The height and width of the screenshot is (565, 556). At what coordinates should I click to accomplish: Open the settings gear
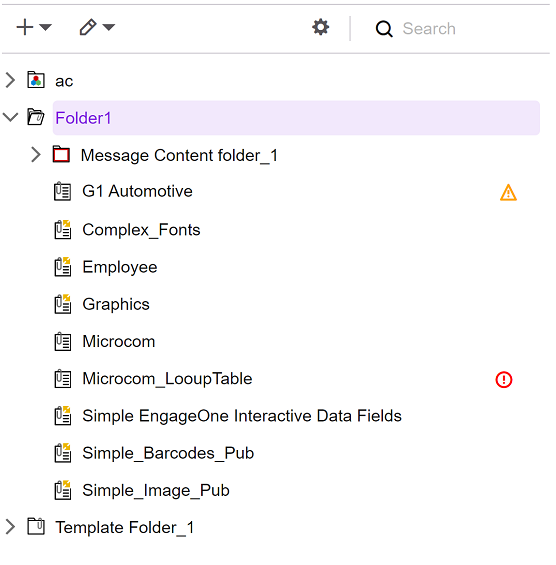320,27
